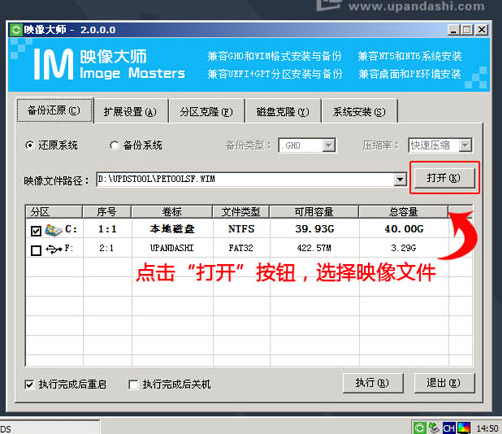Screen dimensions: 502x434
Task: Click the FAT32 file type cell
Action: point(241,248)
